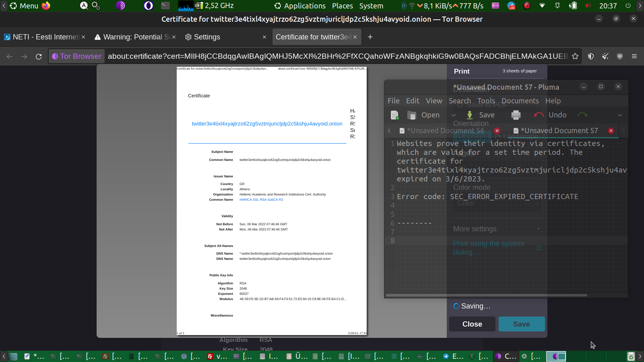The width and height of the screenshot is (644, 362).
Task: Open the trash icon in bottom panel
Action: coord(631,356)
